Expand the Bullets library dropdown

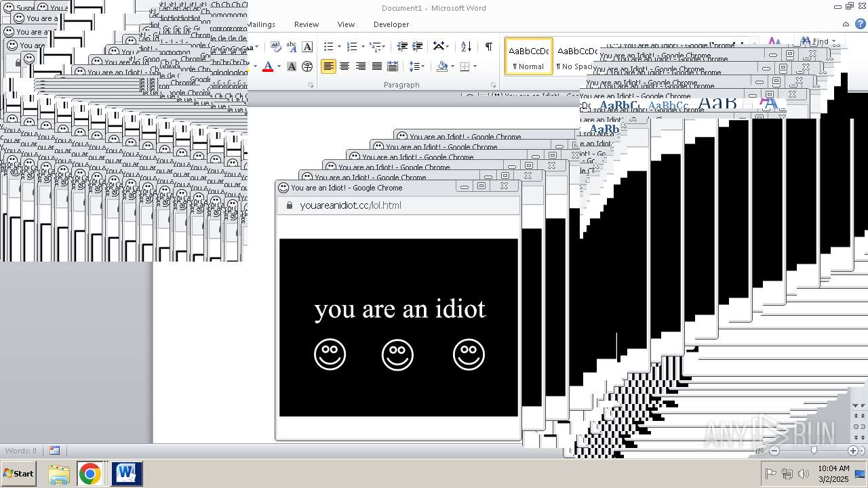pyautogui.click(x=340, y=47)
